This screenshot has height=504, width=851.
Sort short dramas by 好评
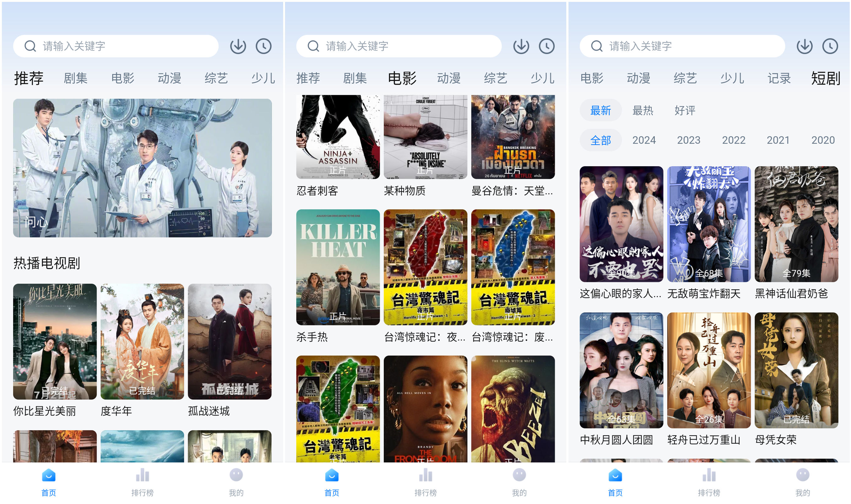[x=685, y=110]
